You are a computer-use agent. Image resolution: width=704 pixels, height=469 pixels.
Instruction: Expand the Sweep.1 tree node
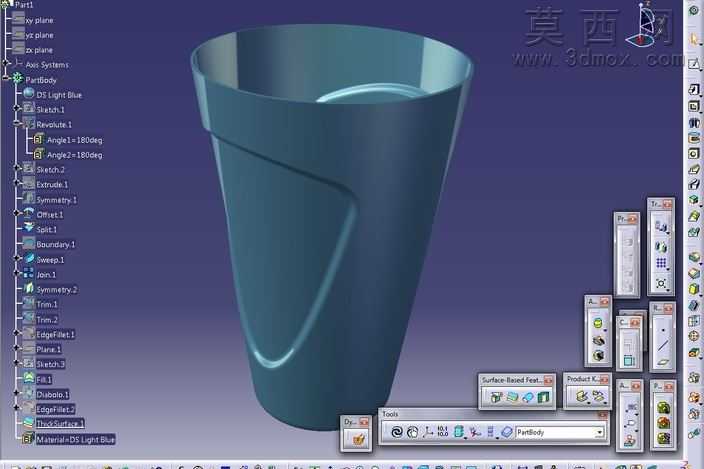[17, 259]
